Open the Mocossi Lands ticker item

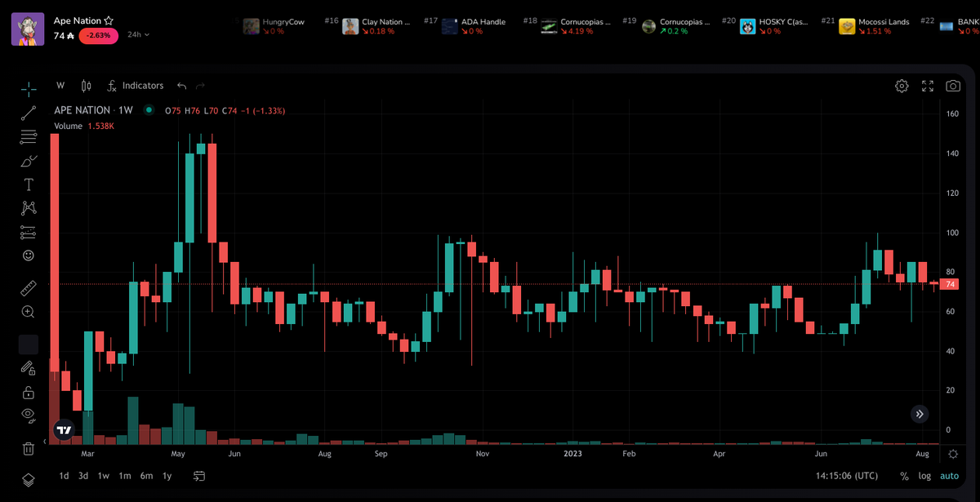coord(875,26)
